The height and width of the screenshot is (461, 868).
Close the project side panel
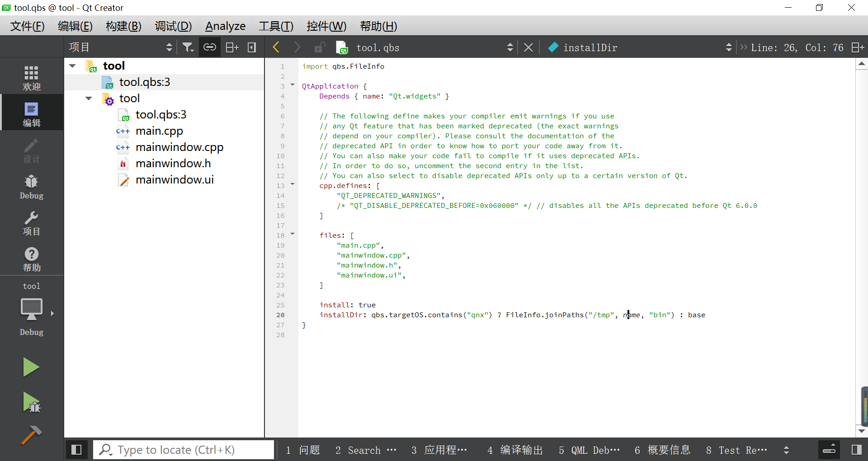[252, 47]
